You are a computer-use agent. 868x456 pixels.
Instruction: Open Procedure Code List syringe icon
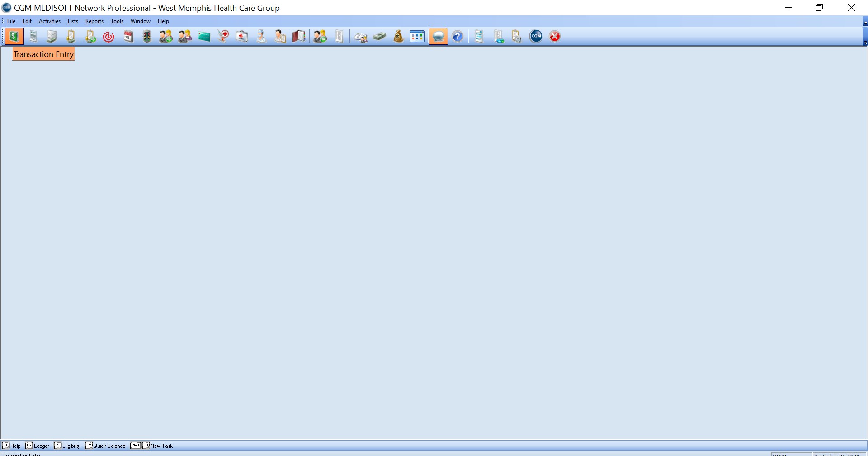coord(223,36)
